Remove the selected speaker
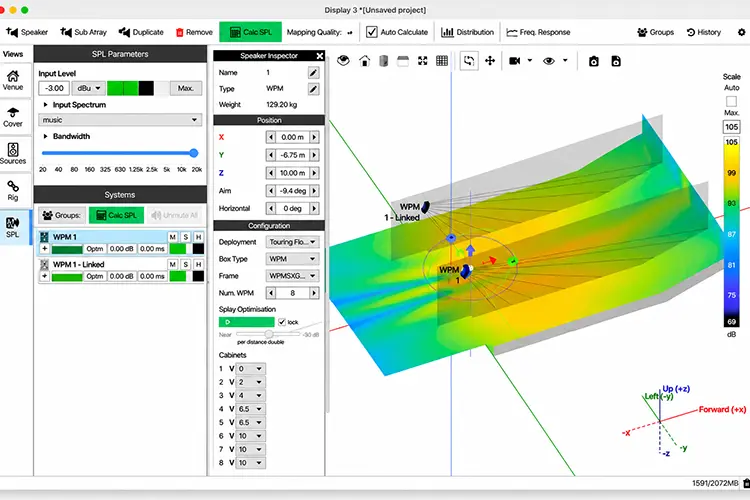Viewport: 750px width, 500px height. tap(194, 32)
